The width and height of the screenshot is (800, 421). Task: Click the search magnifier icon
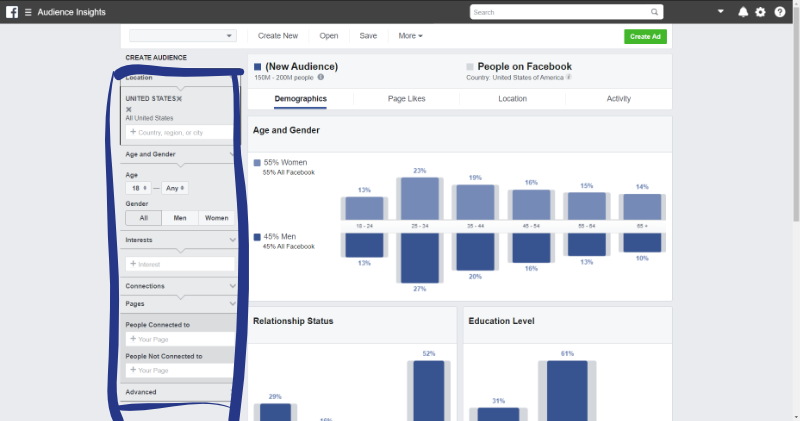point(654,12)
